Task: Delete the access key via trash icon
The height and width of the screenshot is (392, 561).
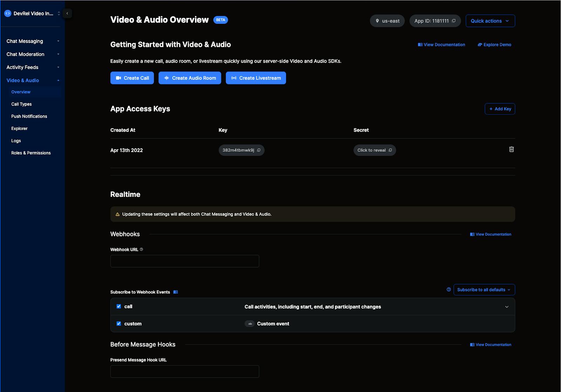Action: [x=511, y=149]
